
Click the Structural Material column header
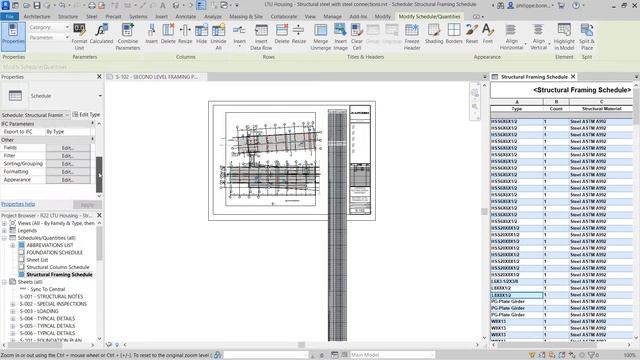click(x=601, y=109)
